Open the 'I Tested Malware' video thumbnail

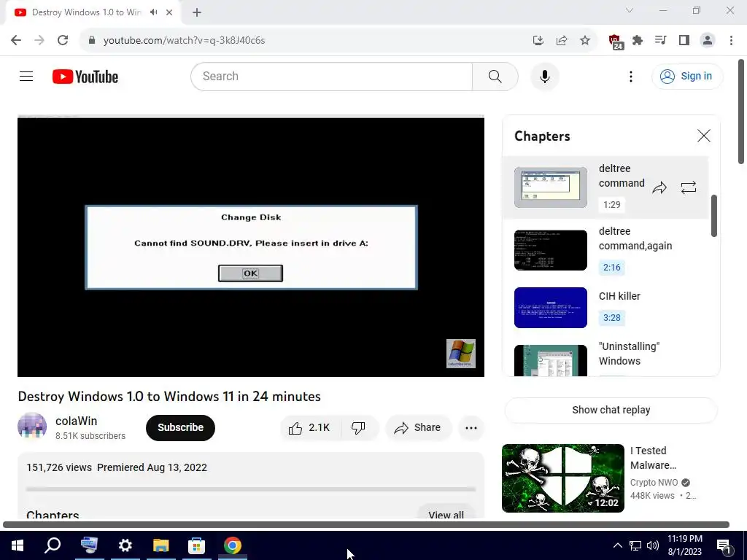point(562,478)
